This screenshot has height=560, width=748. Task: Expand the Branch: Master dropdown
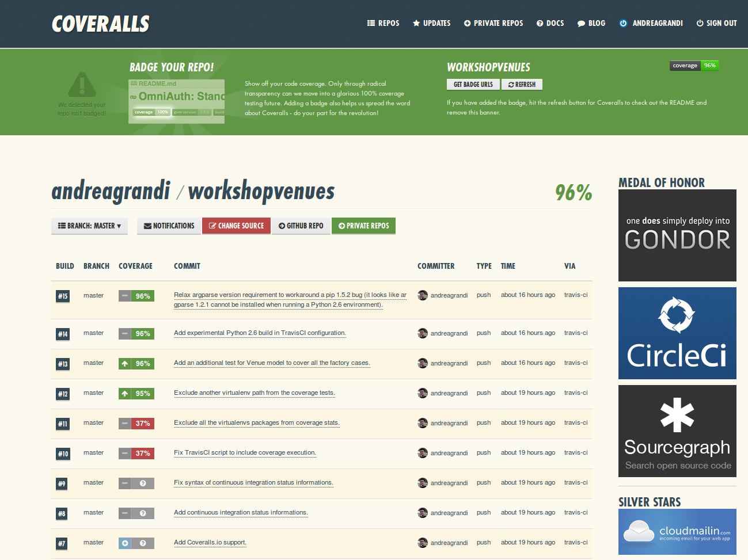(89, 226)
